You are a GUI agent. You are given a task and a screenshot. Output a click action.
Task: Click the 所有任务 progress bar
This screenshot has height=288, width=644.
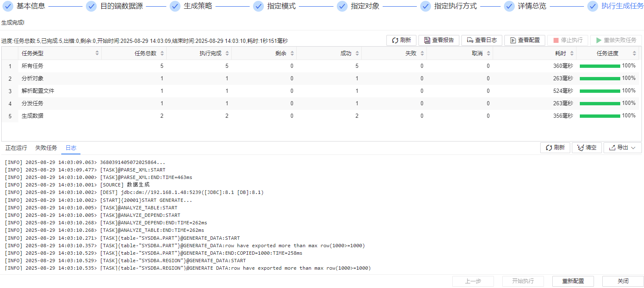click(600, 66)
